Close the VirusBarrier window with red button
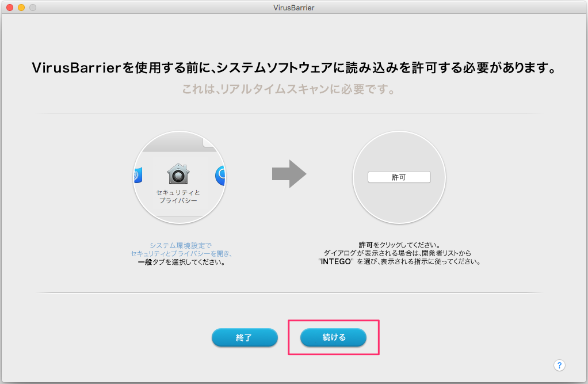 click(x=10, y=7)
